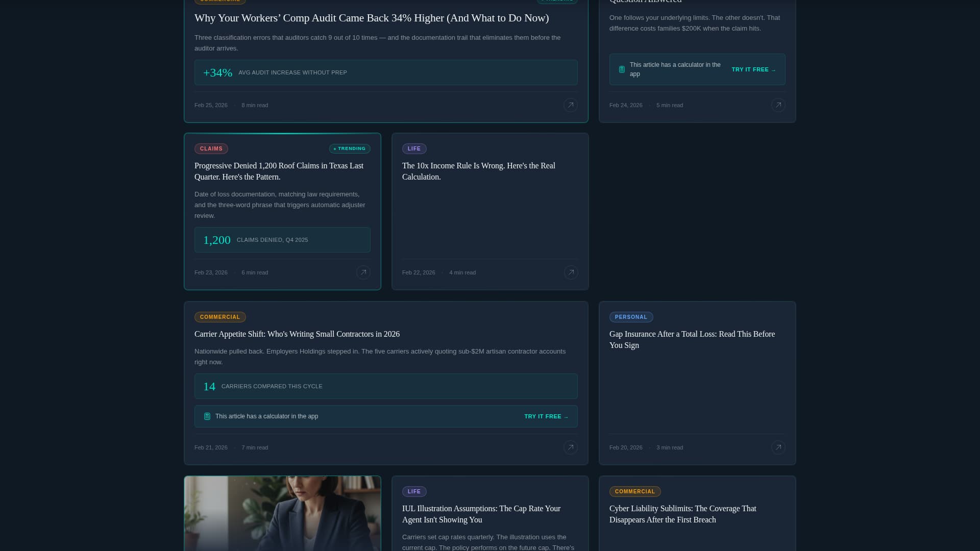Screen dimensions: 980x551
Task: Select Claims tag on Progressive article
Action: point(211,149)
